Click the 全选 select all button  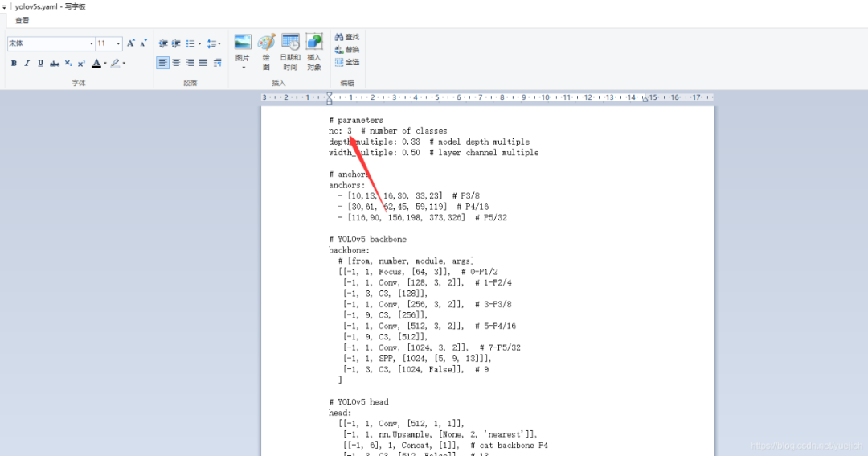(347, 62)
